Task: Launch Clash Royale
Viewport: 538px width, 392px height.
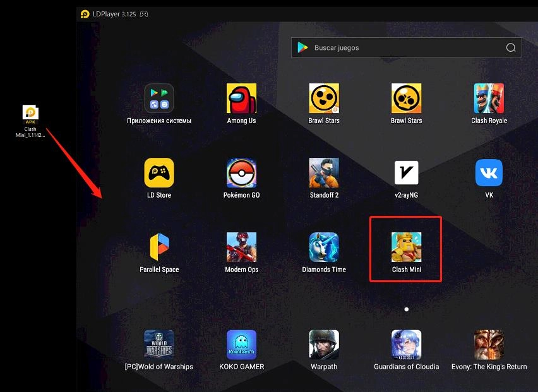Action: (489, 98)
